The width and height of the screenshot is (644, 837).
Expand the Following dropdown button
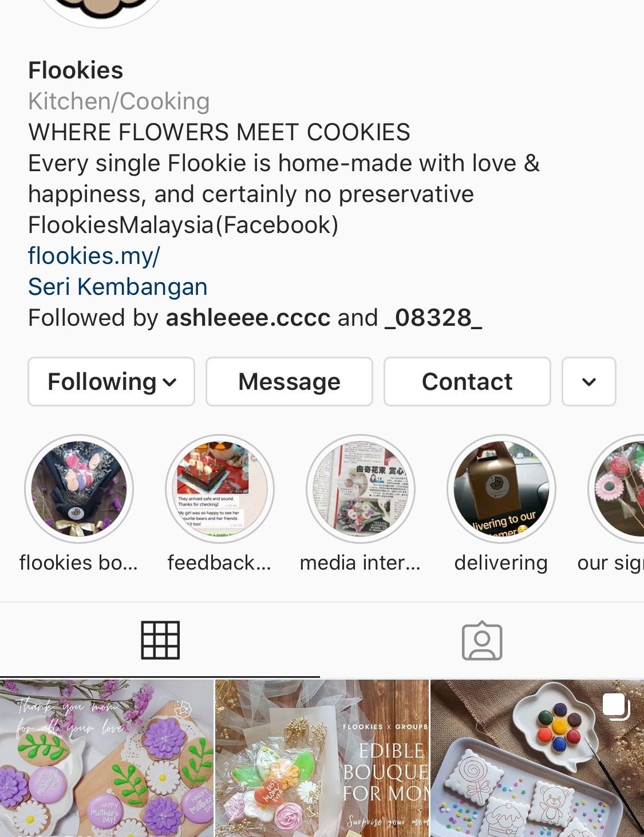click(111, 382)
